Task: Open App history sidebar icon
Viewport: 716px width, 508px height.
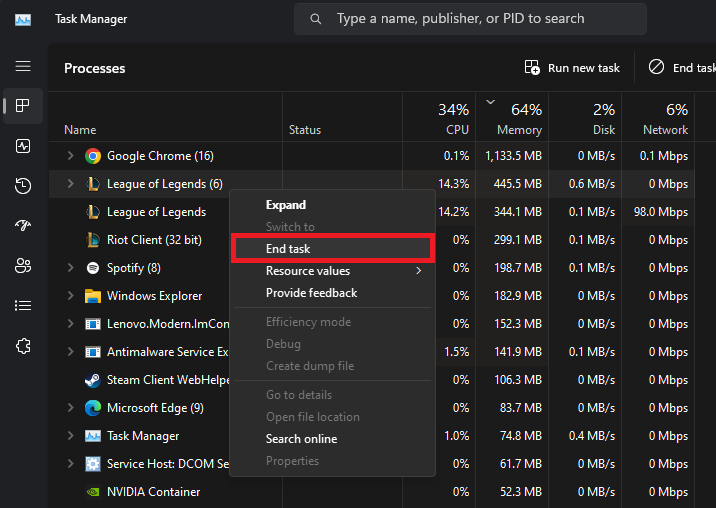Action: pos(23,186)
